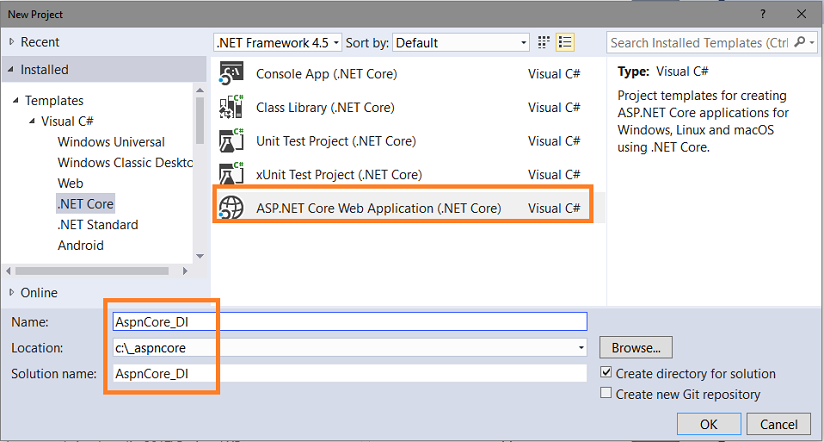824x442 pixels.
Task: Click the Unit Test Project (.NET Core) text
Action: coord(336,141)
